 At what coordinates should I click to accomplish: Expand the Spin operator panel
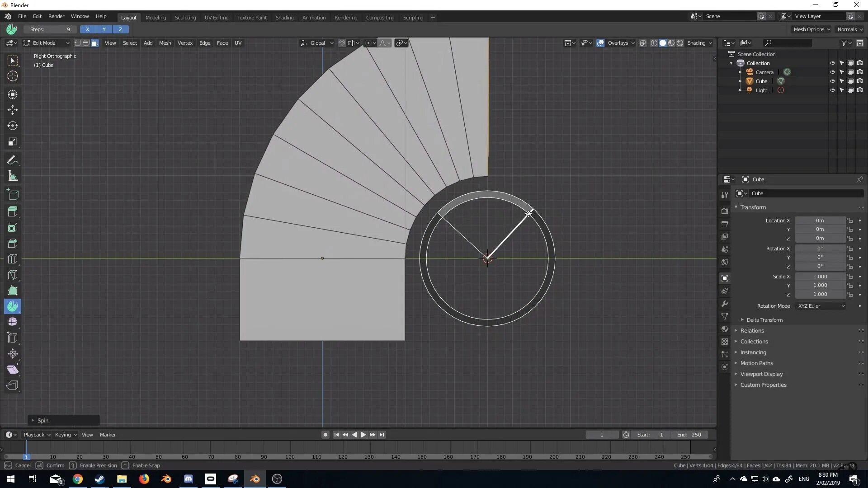point(63,420)
